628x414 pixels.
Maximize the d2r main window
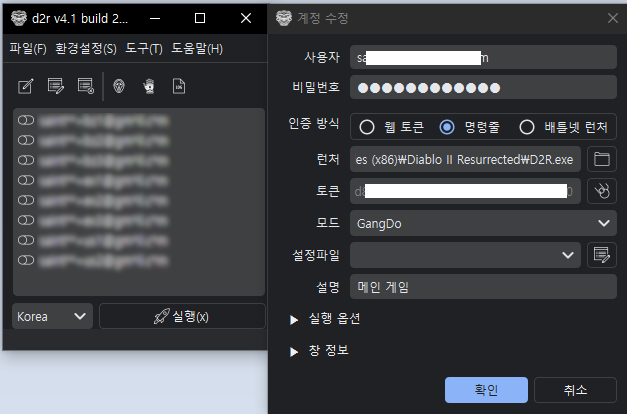click(x=200, y=18)
